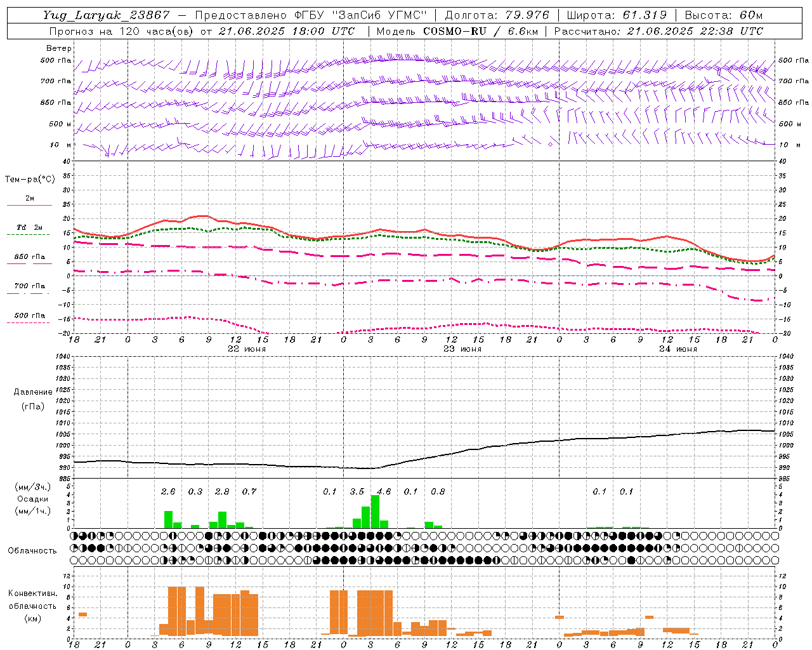Click the Облачность cloud cover label
The height and width of the screenshot is (650, 812).
pyautogui.click(x=32, y=551)
